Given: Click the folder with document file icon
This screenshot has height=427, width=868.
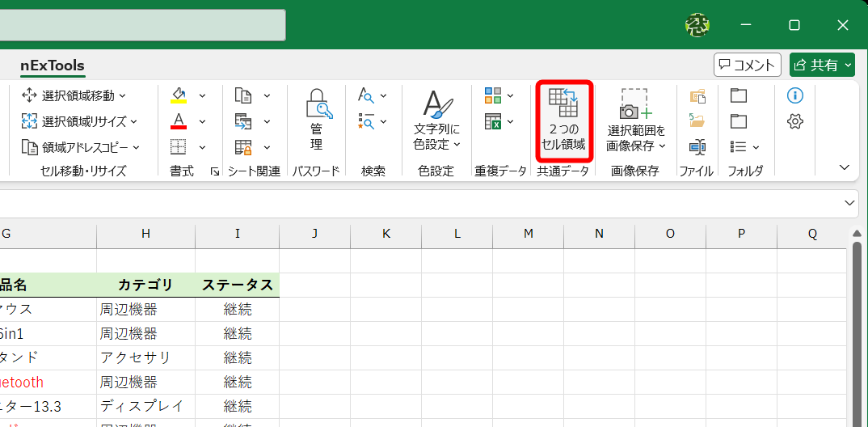Looking at the screenshot, I should tap(697, 95).
